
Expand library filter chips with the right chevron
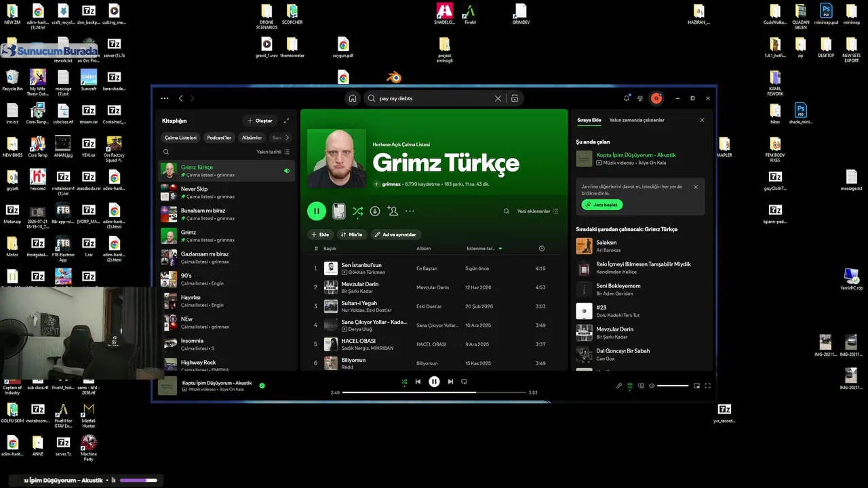287,138
